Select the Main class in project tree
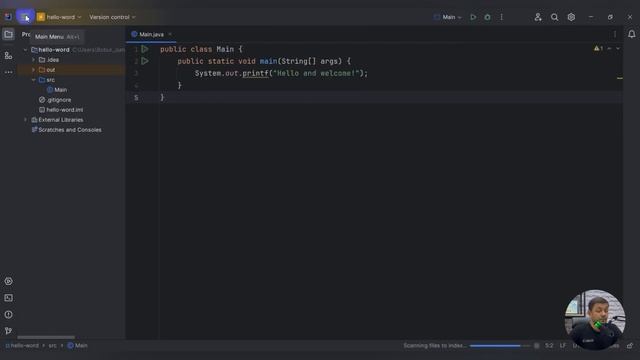This screenshot has width=640, height=360. 60,90
